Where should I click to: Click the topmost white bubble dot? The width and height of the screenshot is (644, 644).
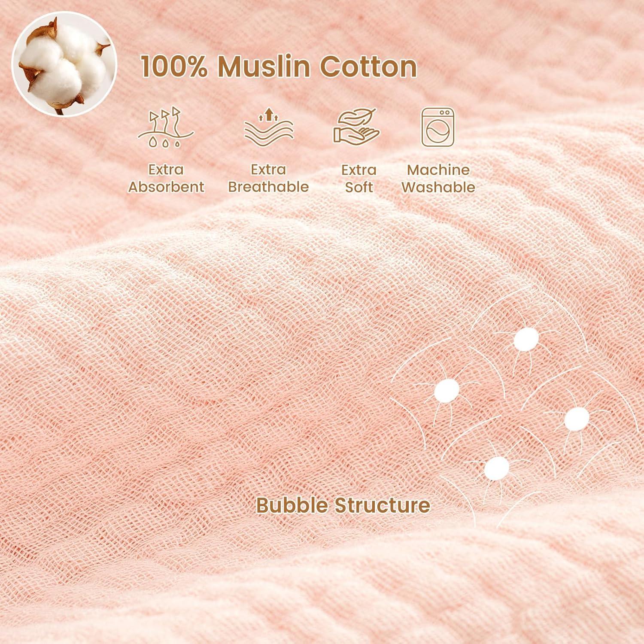pyautogui.click(x=526, y=339)
